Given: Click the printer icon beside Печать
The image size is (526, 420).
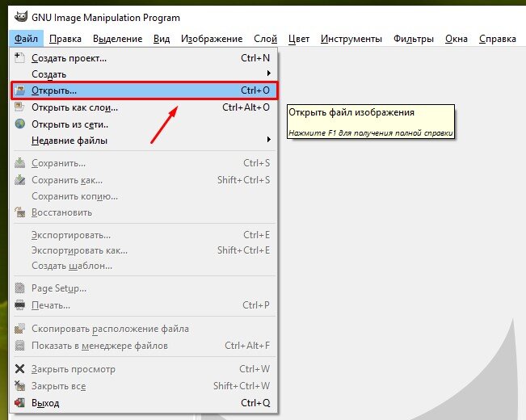Looking at the screenshot, I should point(19,305).
